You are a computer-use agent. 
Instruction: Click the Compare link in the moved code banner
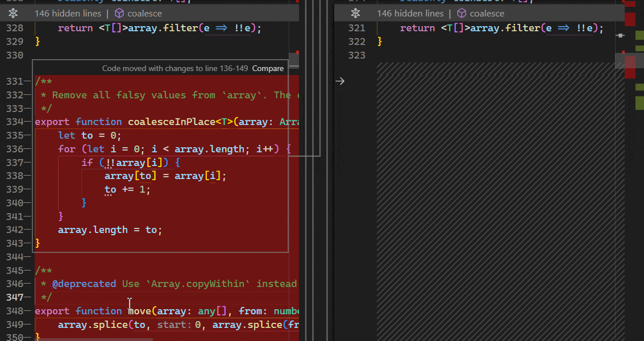tap(268, 68)
